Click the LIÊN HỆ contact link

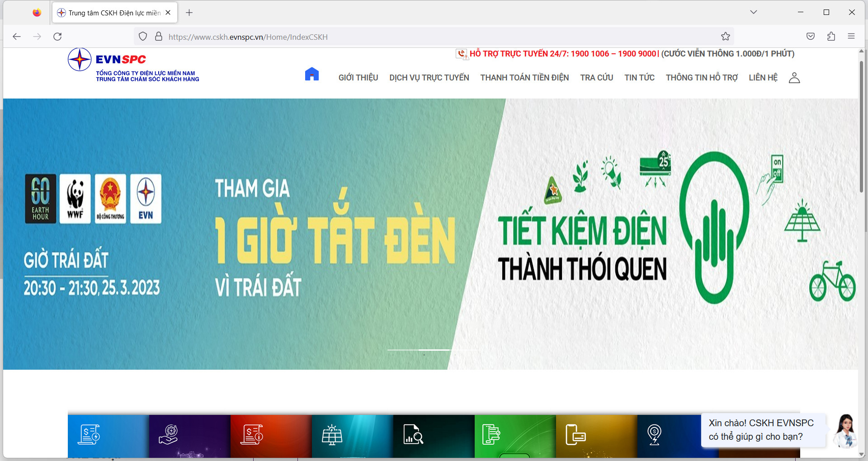pyautogui.click(x=763, y=78)
